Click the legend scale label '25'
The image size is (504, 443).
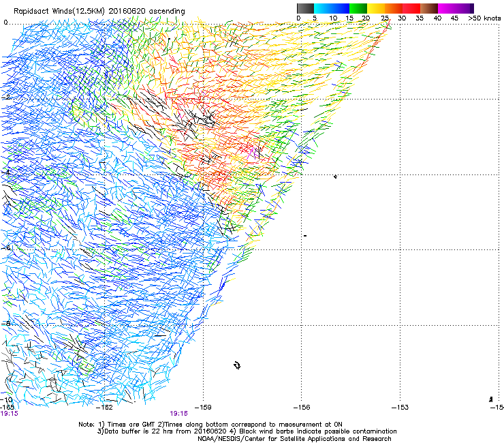pos(385,18)
